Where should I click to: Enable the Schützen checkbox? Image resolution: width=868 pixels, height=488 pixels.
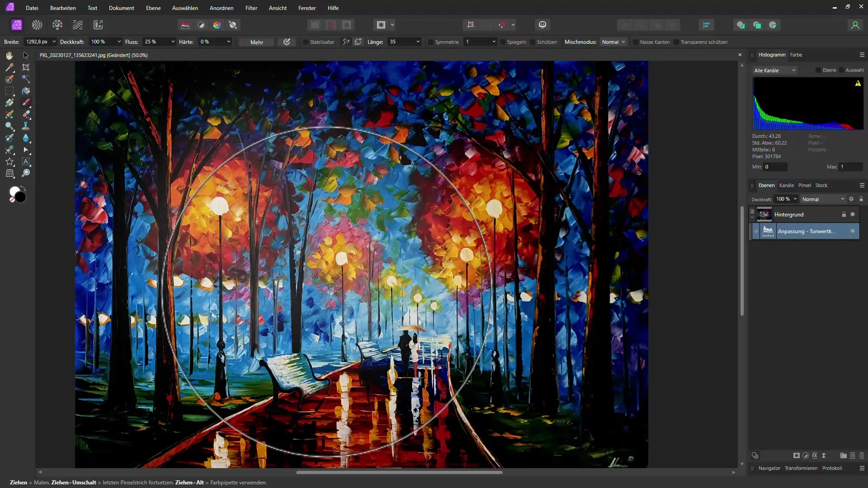[x=533, y=42]
